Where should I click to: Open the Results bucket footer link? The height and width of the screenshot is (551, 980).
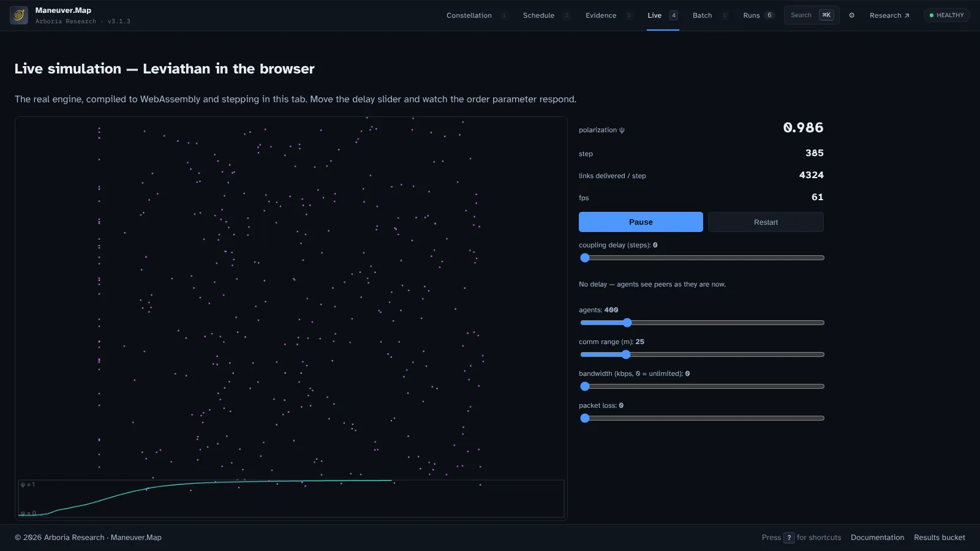click(x=940, y=538)
